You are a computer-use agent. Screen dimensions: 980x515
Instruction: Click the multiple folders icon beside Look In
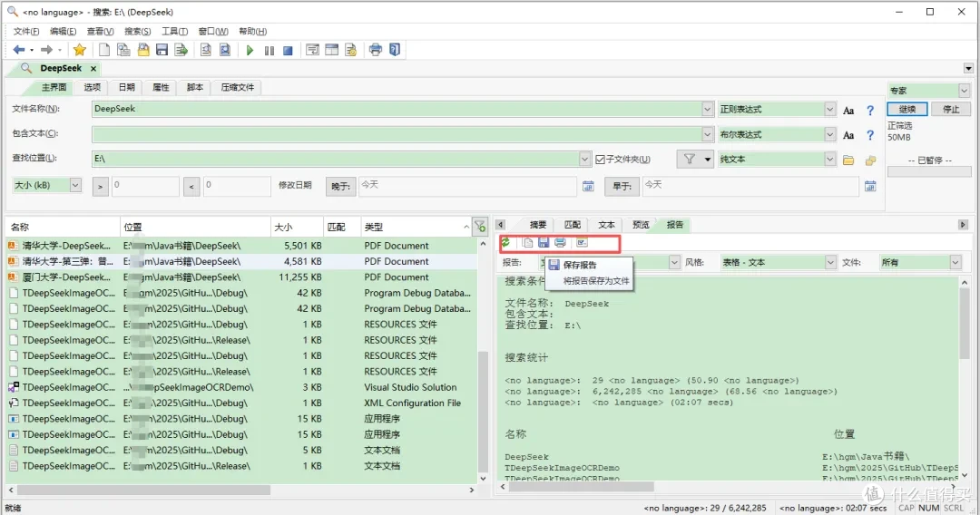point(870,160)
